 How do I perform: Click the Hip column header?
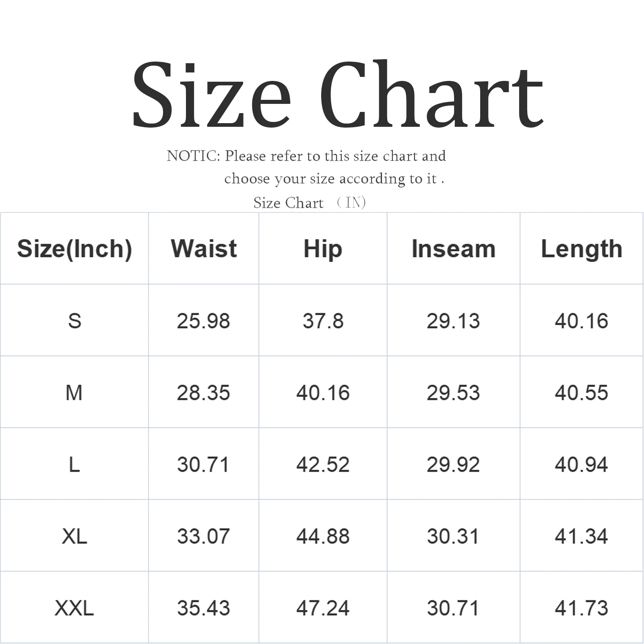[x=323, y=248]
